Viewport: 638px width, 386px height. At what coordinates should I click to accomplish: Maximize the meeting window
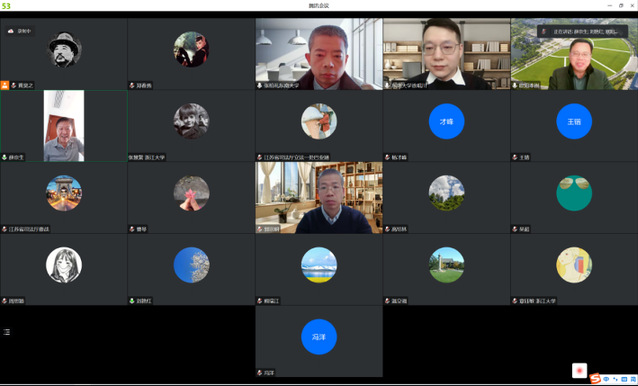pos(621,5)
